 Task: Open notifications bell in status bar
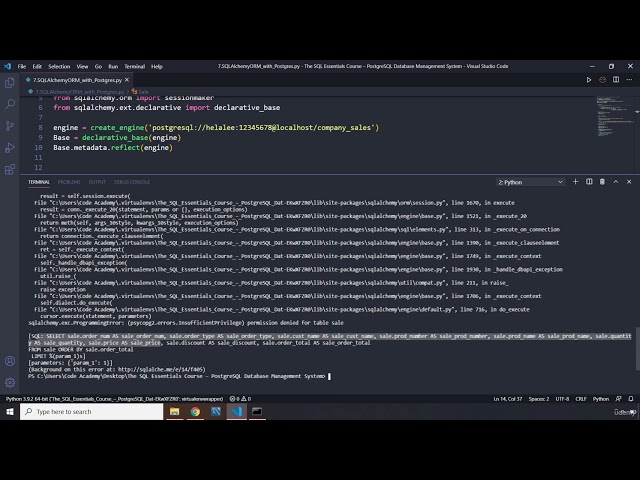click(x=631, y=399)
